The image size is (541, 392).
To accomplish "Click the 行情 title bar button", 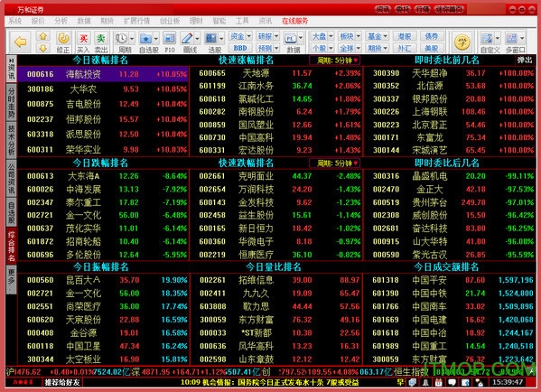I will pos(423,9).
